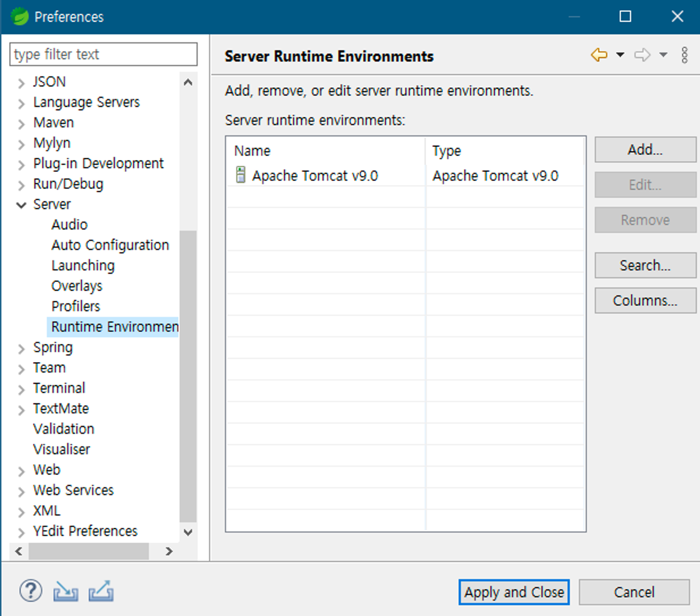Click the horizontal scroll left arrow
The image size is (700, 616).
pos(19,551)
